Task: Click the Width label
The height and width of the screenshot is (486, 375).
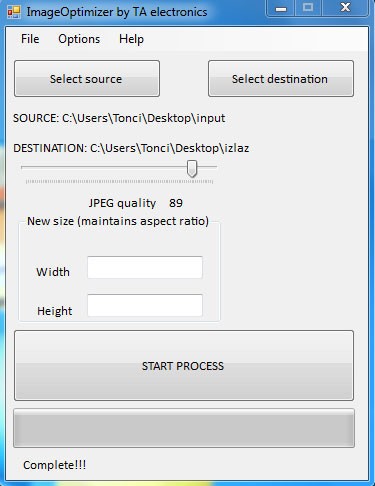Action: point(53,272)
